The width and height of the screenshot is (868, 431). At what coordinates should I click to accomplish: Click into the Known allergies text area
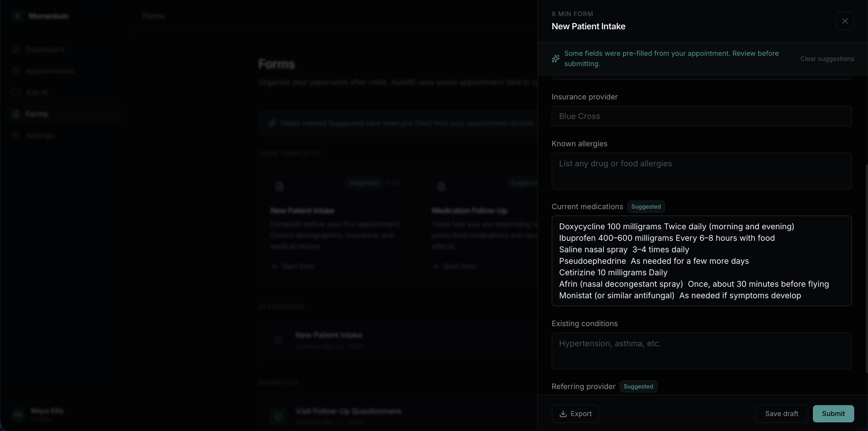click(x=701, y=171)
